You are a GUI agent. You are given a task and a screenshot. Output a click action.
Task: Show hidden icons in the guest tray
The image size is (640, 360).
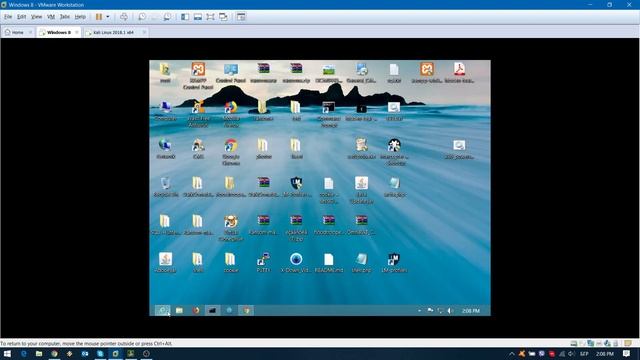tap(419, 311)
